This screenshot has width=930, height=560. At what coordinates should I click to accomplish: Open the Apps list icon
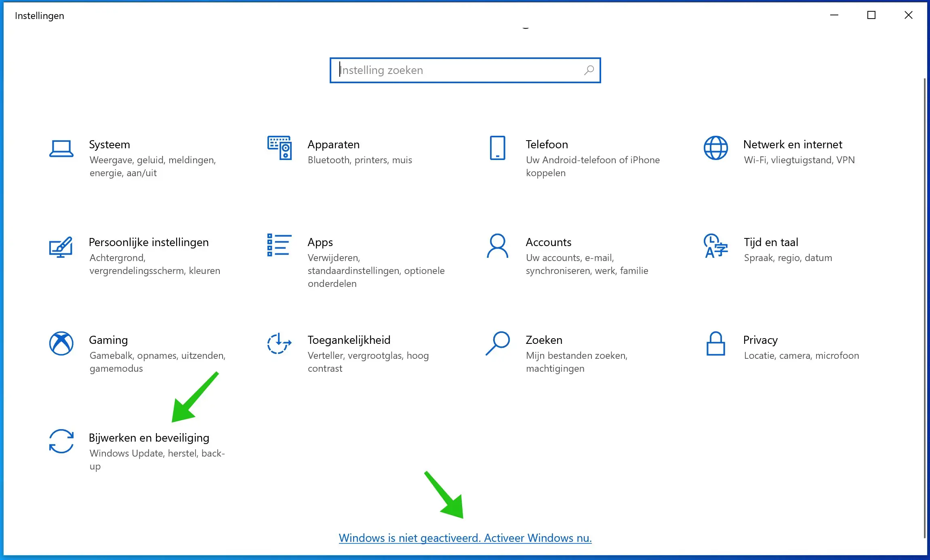(279, 245)
